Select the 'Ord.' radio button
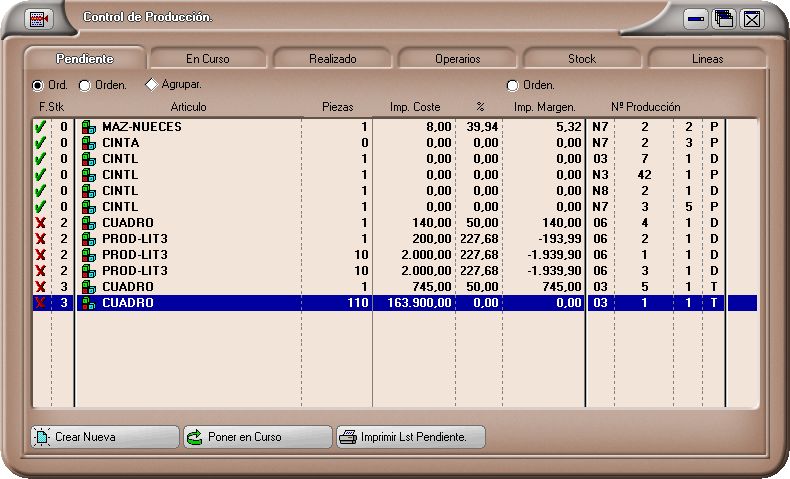The height and width of the screenshot is (479, 790). (x=38, y=86)
